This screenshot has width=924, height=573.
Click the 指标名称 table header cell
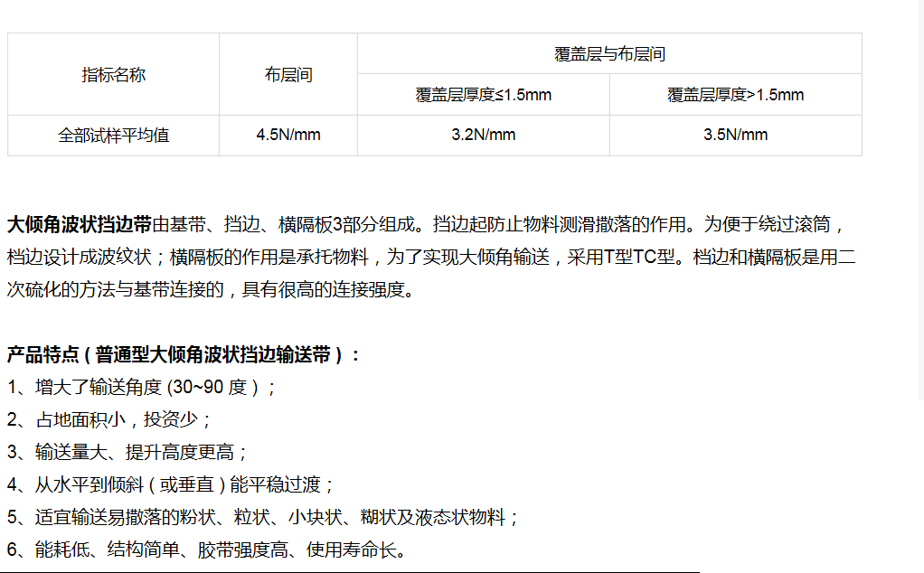(x=113, y=75)
